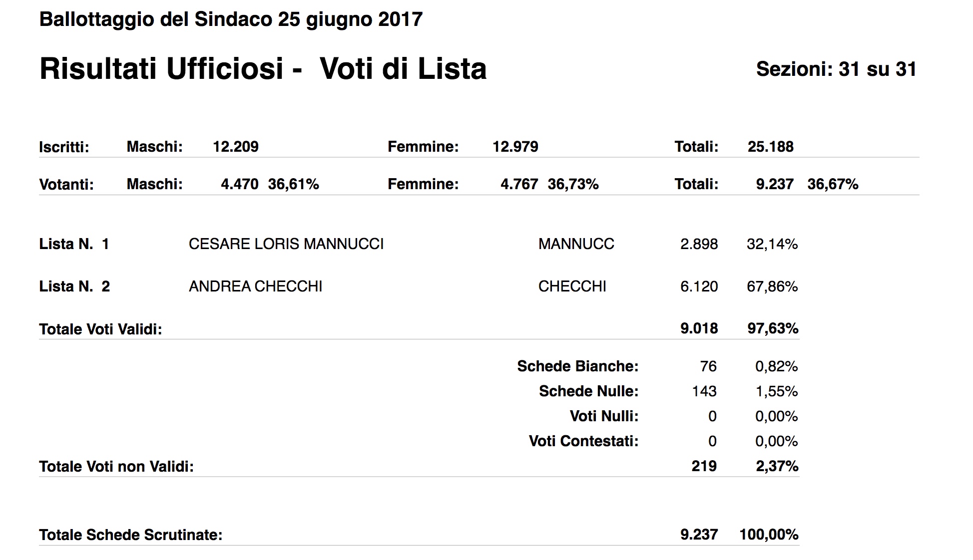Select candidate name ANDREA CHECCHI

pos(256,286)
